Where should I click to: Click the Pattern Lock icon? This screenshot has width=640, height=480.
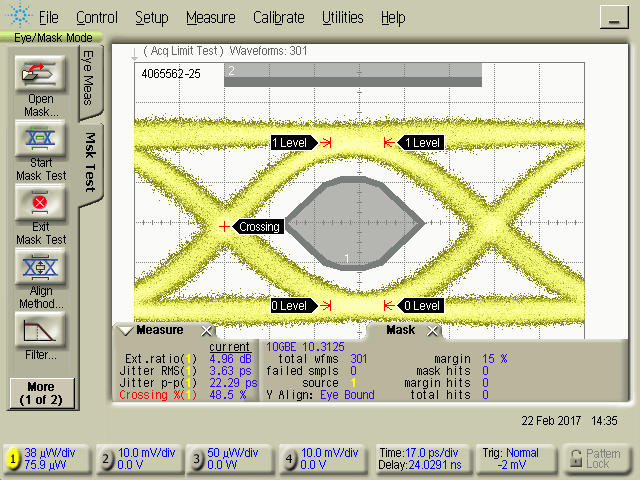pos(576,459)
